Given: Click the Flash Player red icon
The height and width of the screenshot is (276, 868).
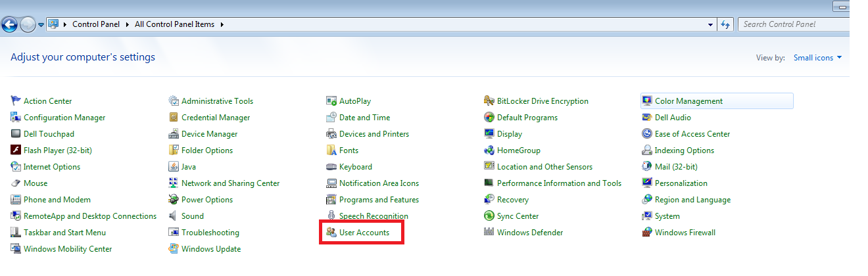Looking at the screenshot, I should (x=16, y=150).
